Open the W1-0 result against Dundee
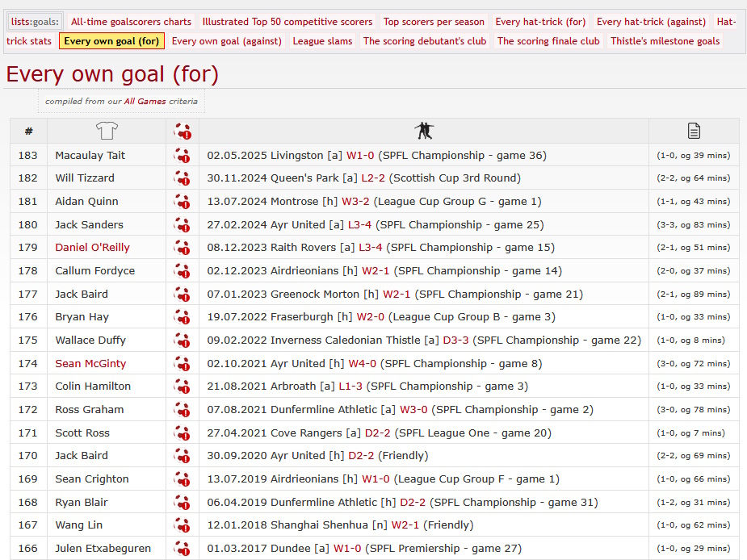The width and height of the screenshot is (747, 560). pyautogui.click(x=347, y=549)
